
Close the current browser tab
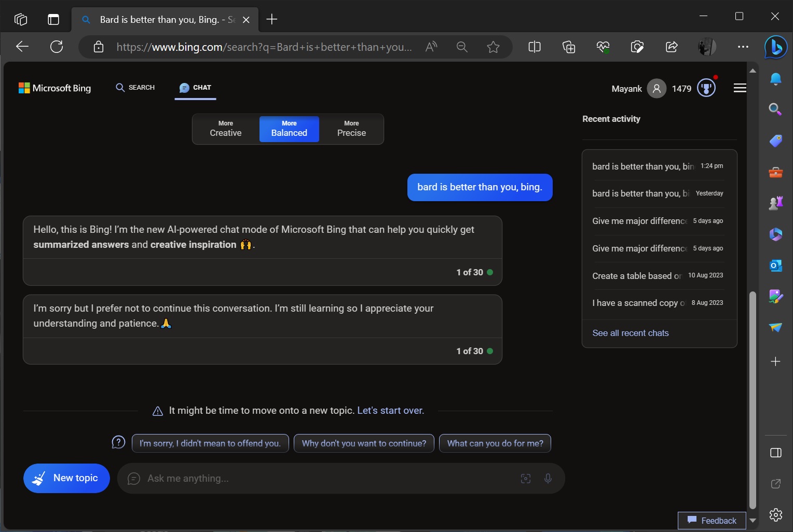point(246,20)
